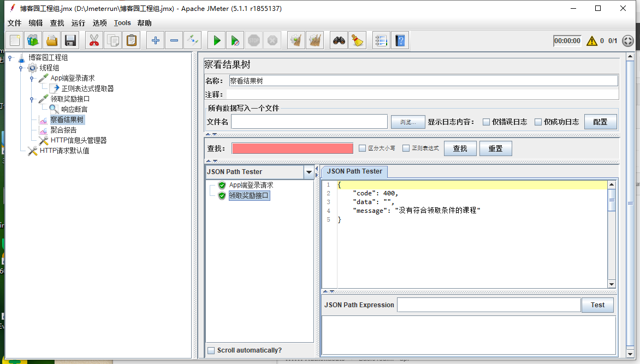Enable the 正则表达式 checkbox

406,148
